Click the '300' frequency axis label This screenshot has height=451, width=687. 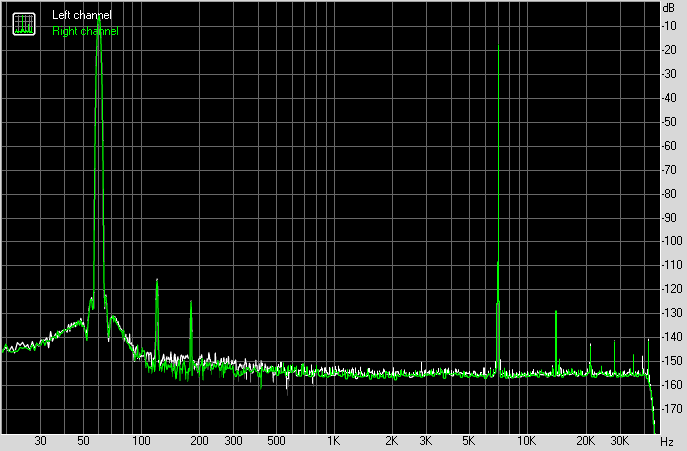click(233, 441)
